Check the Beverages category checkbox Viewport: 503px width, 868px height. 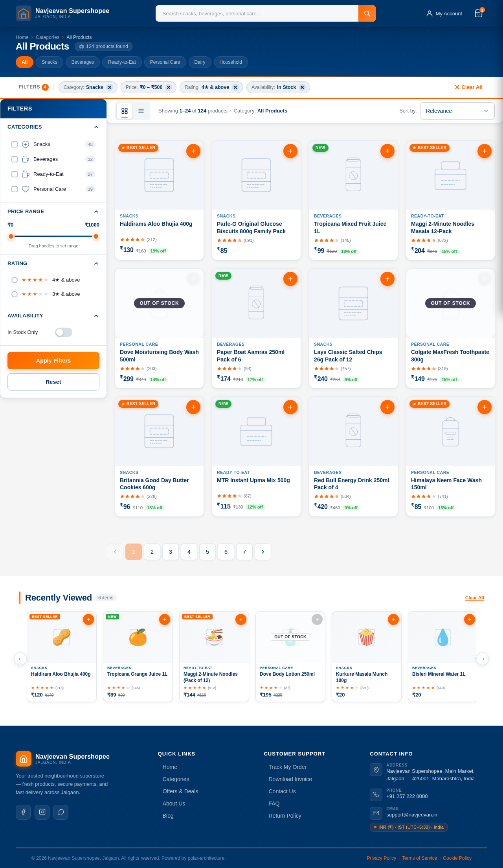pyautogui.click(x=15, y=159)
